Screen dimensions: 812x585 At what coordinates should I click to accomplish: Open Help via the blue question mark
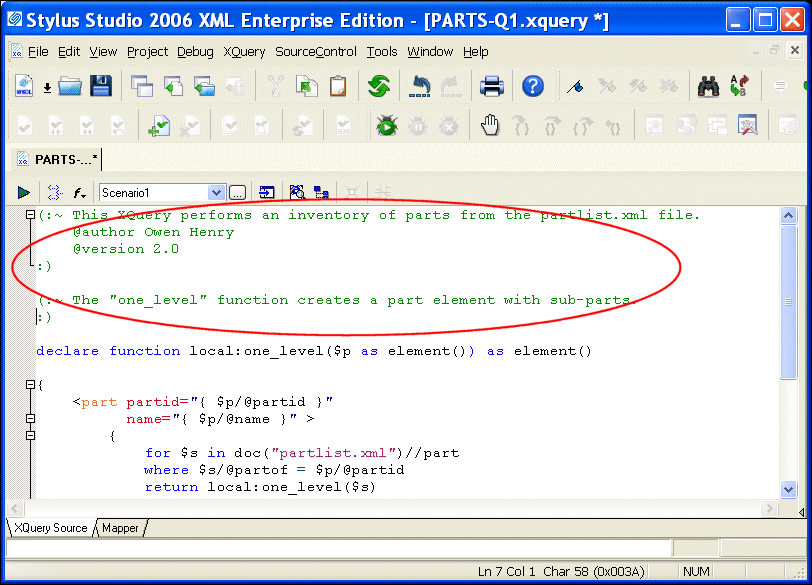pos(533,86)
